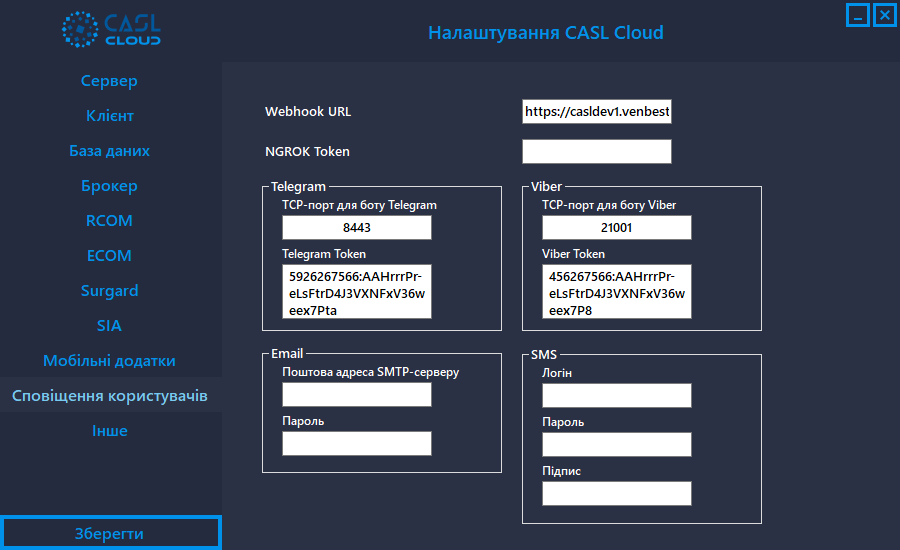Viewport: 900px width, 550px height.
Task: Open the Сервер settings section
Action: coord(109,80)
